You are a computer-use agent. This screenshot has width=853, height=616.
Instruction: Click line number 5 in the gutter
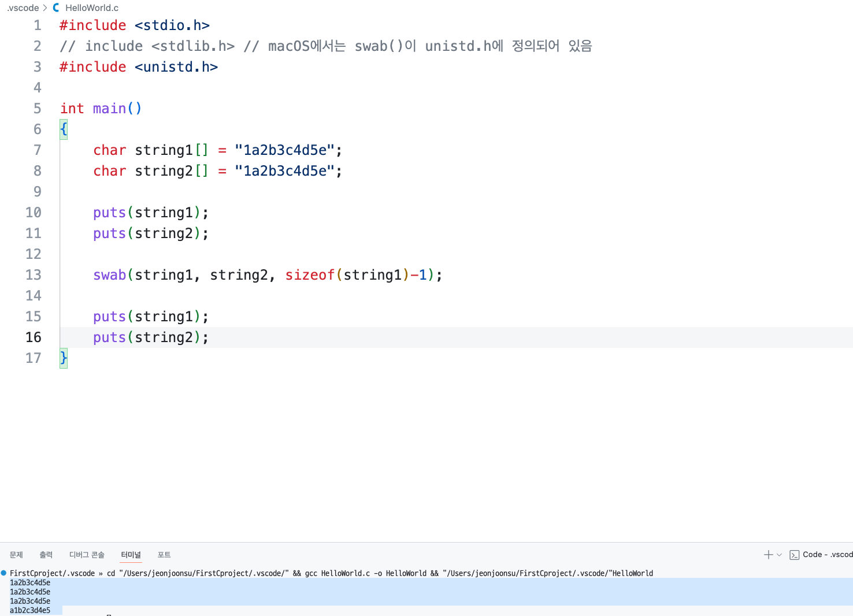pyautogui.click(x=38, y=109)
